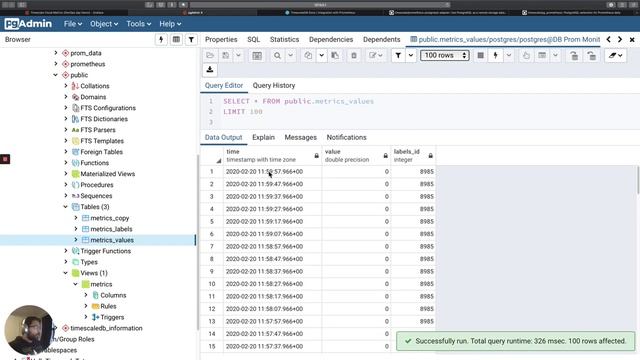This screenshot has height=360, width=640.
Task: Switch to the Query History tab
Action: [x=274, y=86]
